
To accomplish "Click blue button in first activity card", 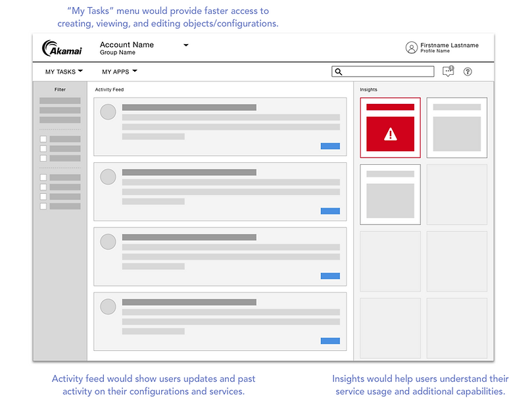I will coord(330,146).
